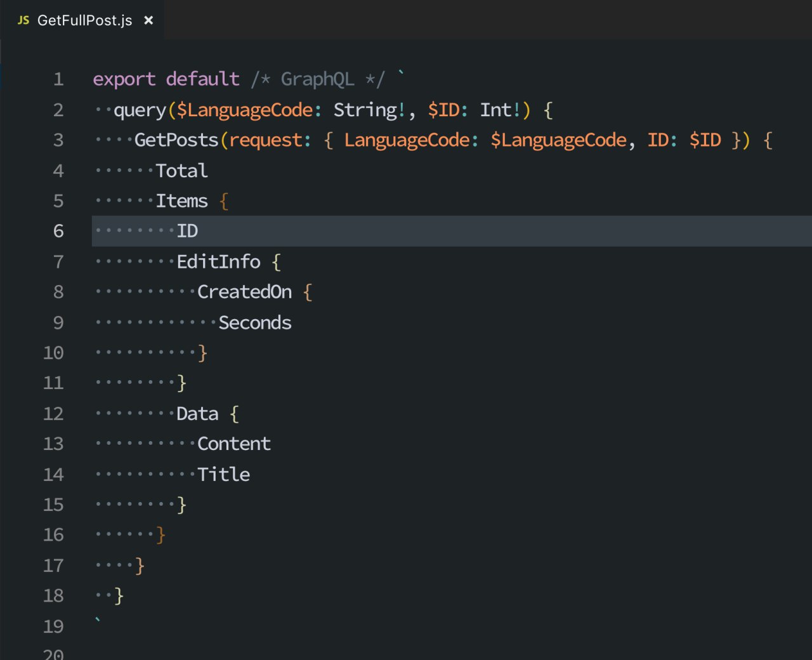Click the 'EditInfo' field
Screen dimensions: 812x660
(x=219, y=261)
